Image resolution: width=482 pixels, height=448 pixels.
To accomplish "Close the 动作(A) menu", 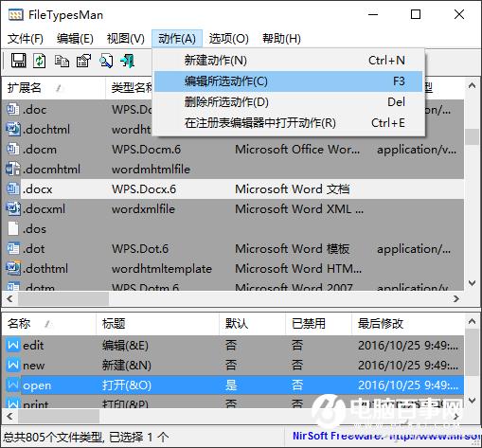I will (177, 39).
